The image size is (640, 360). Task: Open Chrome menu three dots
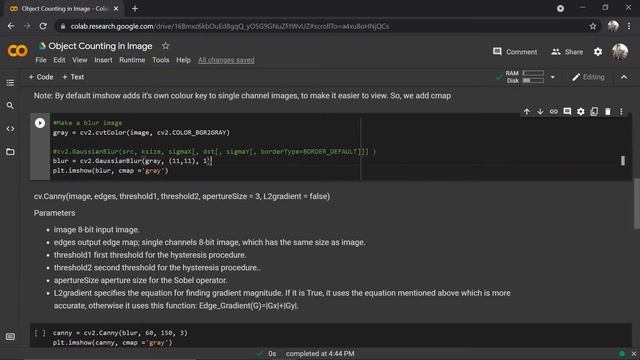tap(629, 26)
